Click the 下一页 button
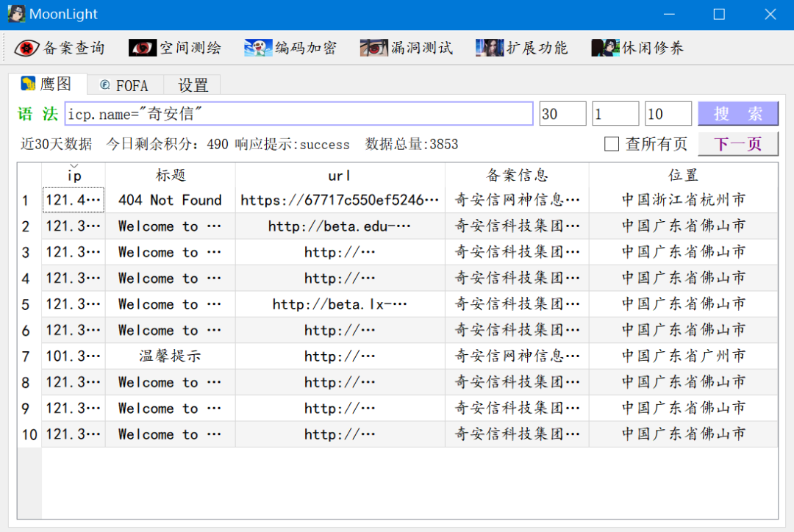794x532 pixels. [738, 144]
